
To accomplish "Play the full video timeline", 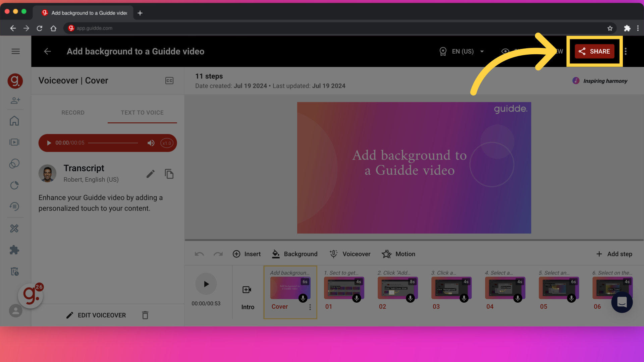I will click(x=206, y=284).
